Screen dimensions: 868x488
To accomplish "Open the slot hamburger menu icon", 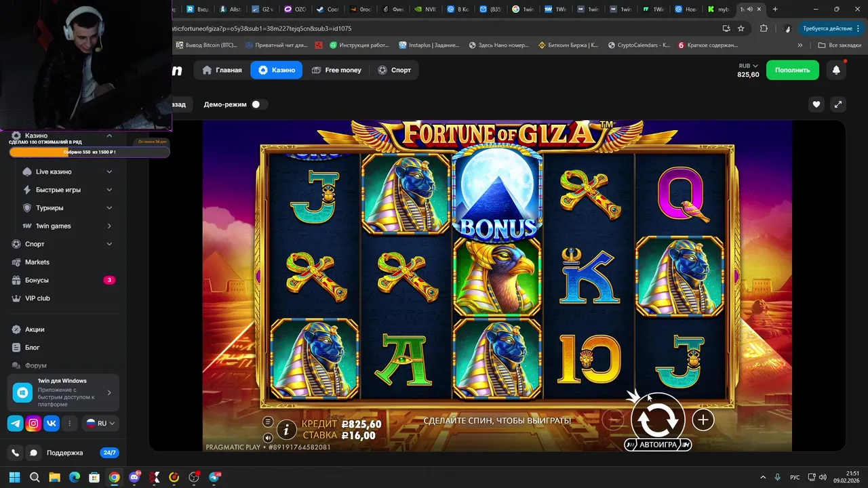I will (x=268, y=422).
